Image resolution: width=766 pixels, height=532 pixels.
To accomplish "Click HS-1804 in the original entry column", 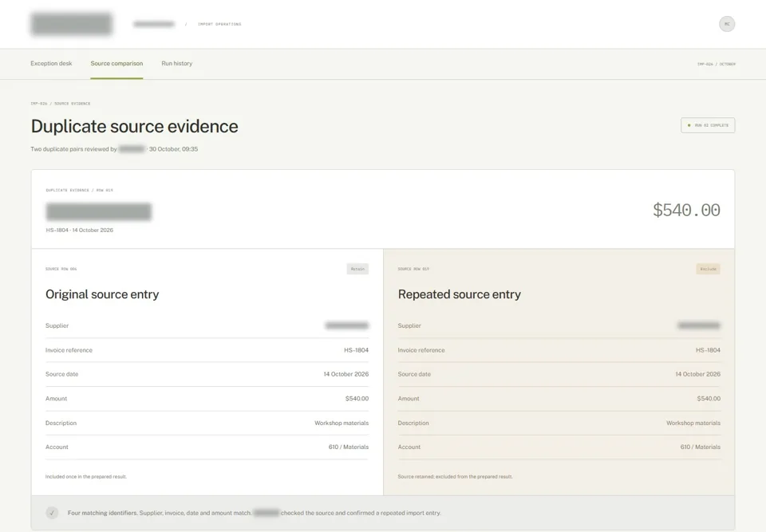I will click(x=356, y=350).
